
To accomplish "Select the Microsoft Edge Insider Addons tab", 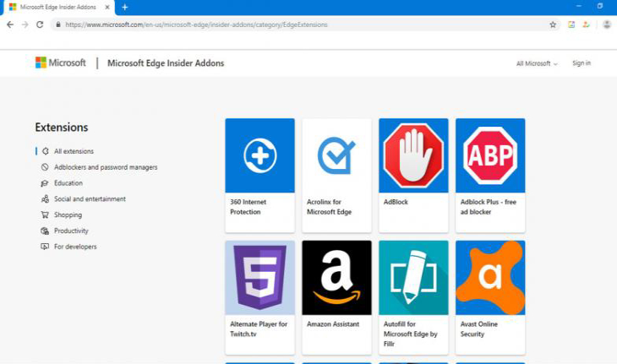I will (x=58, y=8).
